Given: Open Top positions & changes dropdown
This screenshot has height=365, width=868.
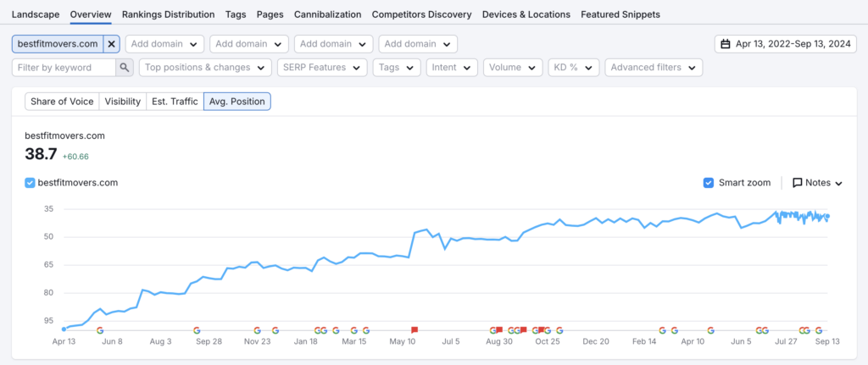Looking at the screenshot, I should click(204, 68).
